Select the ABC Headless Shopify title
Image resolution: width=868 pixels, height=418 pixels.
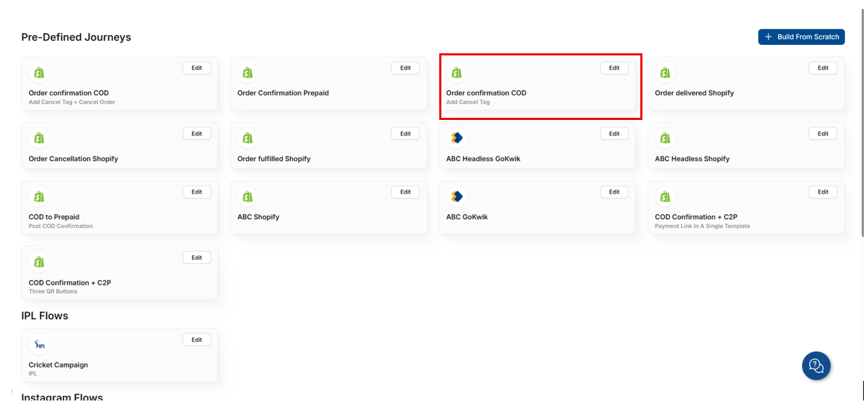[692, 159]
